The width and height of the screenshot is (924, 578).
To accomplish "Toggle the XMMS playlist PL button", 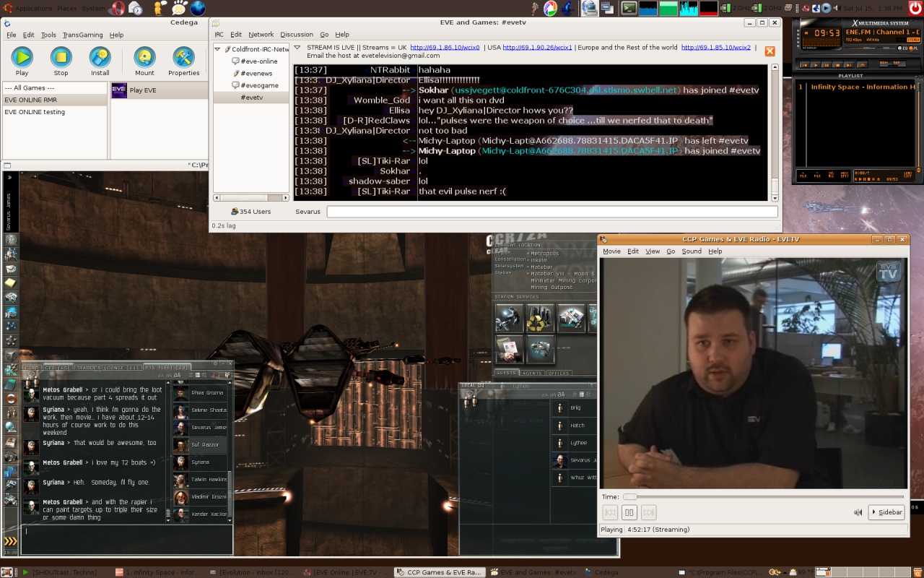I will coord(912,48).
